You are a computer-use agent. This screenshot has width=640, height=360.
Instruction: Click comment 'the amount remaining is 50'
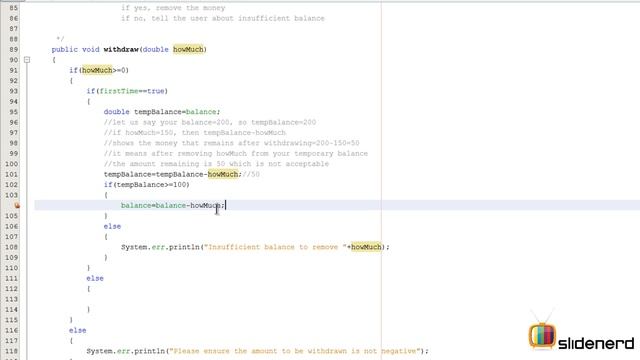coord(216,164)
